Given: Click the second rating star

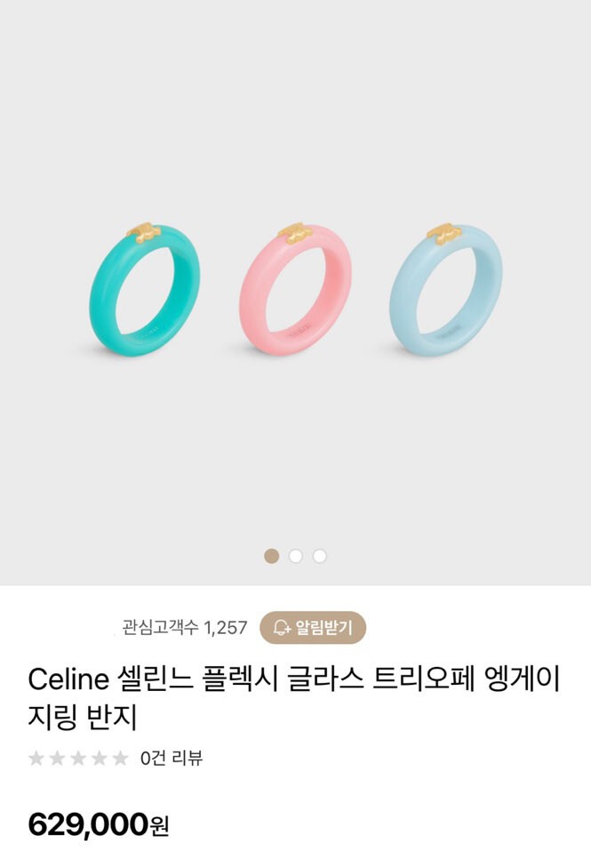Looking at the screenshot, I should (58, 758).
